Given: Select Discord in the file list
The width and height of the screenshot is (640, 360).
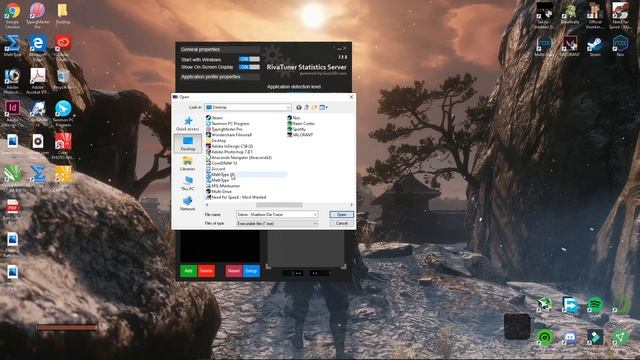Looking at the screenshot, I should coord(216,169).
